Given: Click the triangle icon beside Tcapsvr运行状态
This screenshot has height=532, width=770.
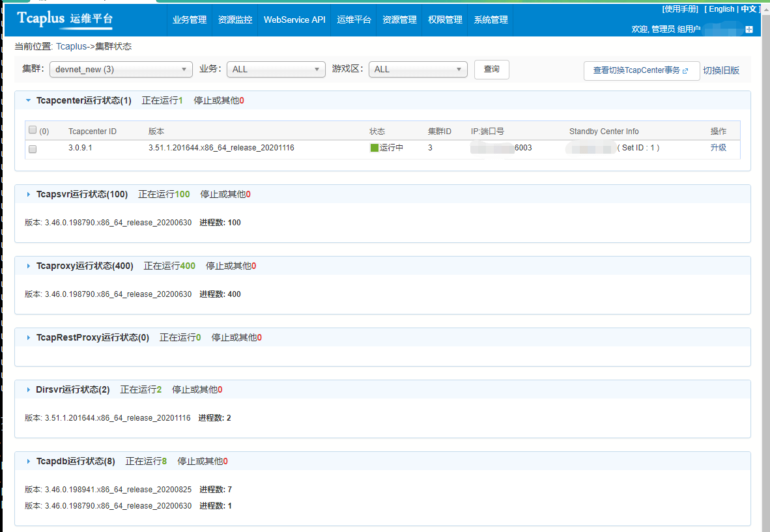Looking at the screenshot, I should click(29, 194).
